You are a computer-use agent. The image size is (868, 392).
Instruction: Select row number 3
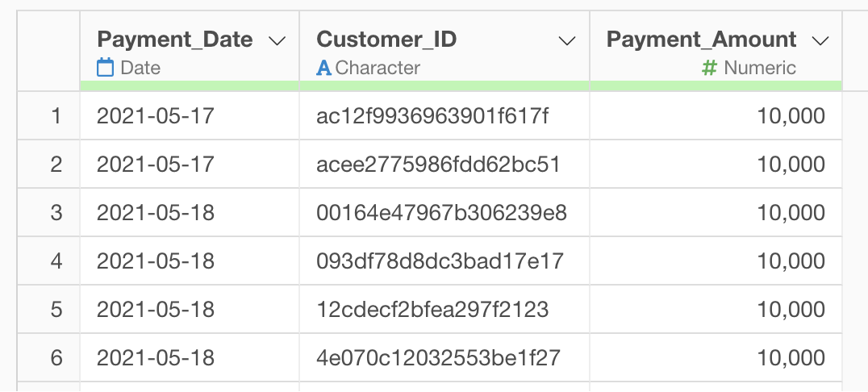pos(56,213)
